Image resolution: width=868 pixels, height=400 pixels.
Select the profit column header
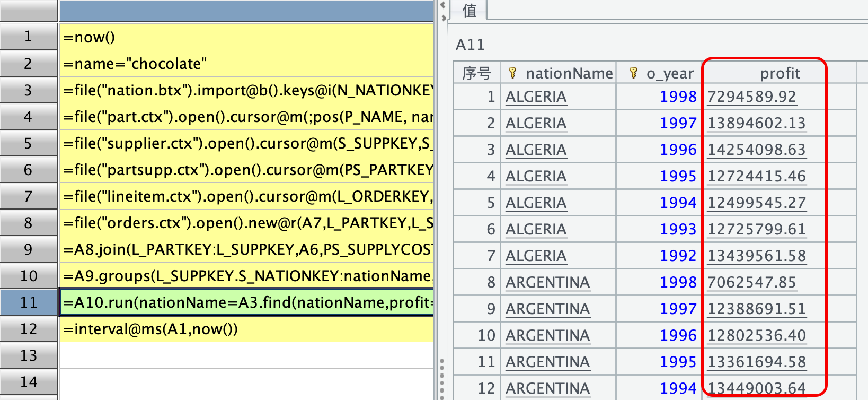pos(780,73)
